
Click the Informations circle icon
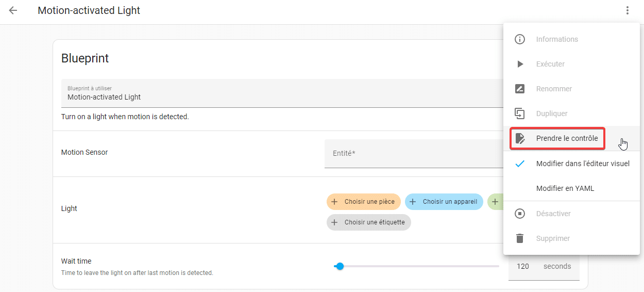[520, 39]
